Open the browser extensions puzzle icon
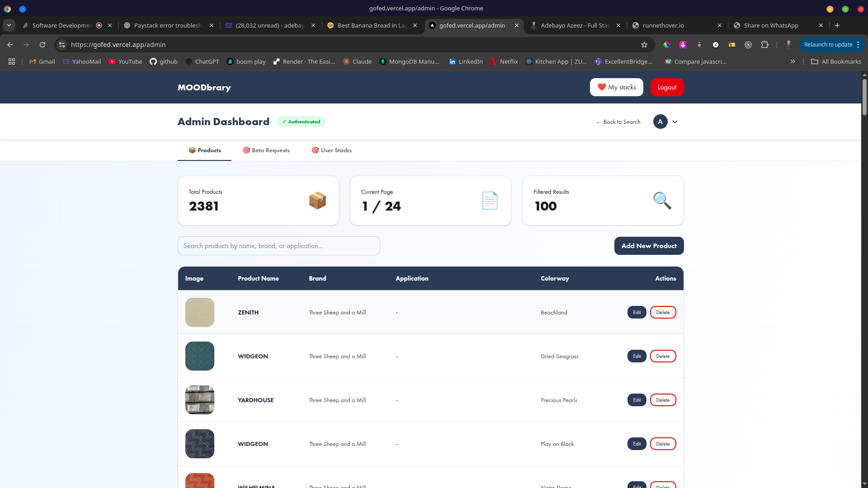Screen dimensions: 868x488 764,45
